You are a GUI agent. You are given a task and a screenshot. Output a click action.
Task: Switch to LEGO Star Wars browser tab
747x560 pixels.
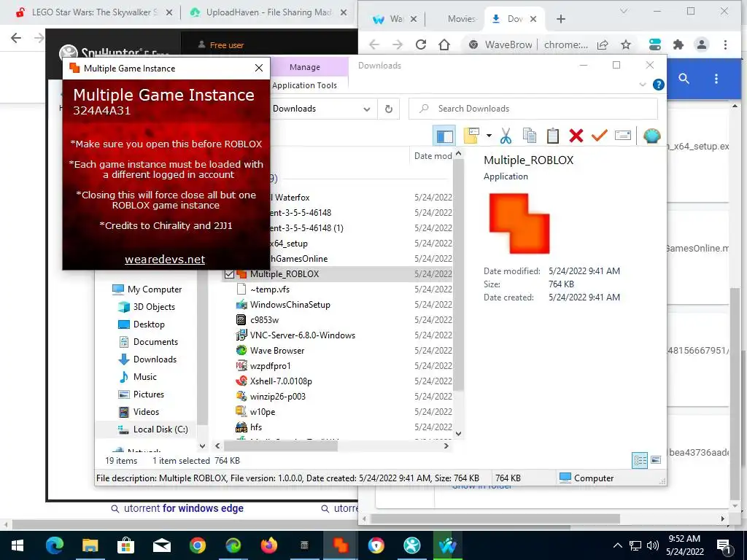(x=94, y=12)
